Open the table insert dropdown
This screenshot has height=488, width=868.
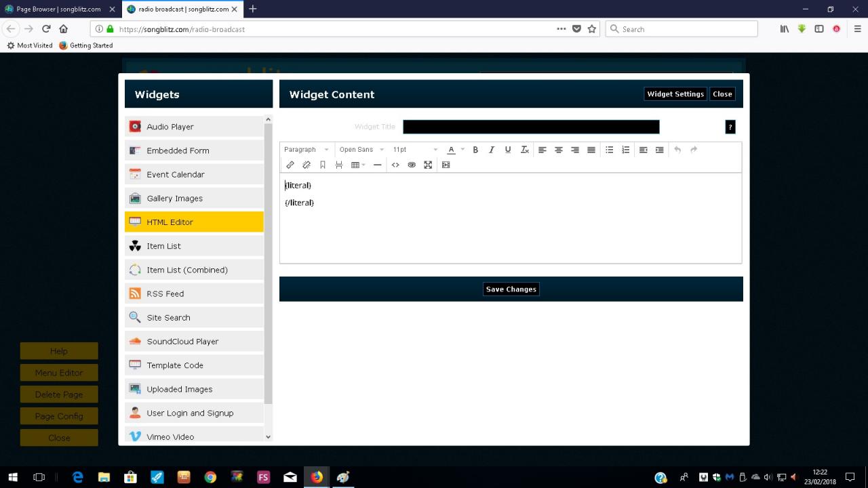pos(358,165)
